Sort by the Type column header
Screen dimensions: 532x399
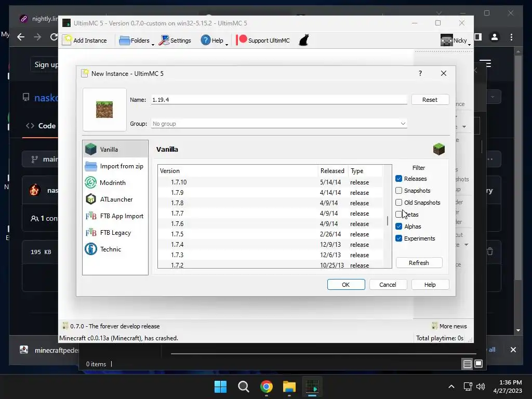tap(365, 170)
